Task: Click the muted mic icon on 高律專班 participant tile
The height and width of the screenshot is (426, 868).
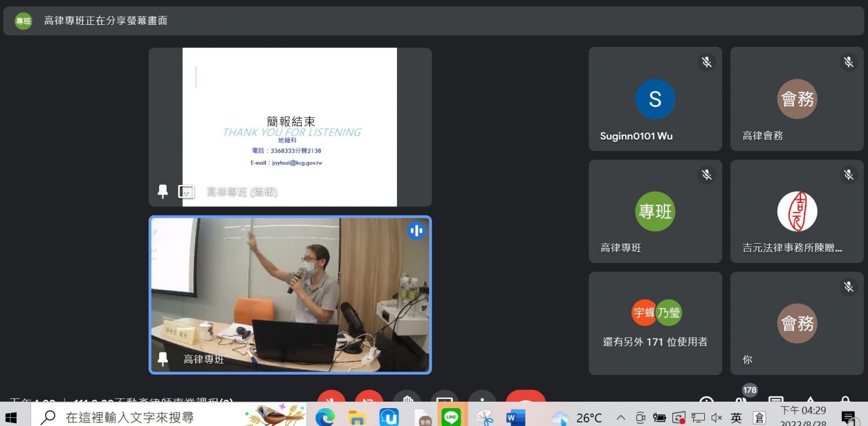Action: coord(707,174)
